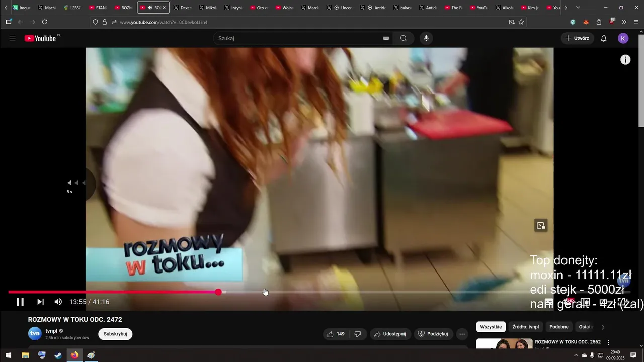Viewport: 644px width, 362px height.
Task: Show video info card icon
Action: pyautogui.click(x=625, y=60)
